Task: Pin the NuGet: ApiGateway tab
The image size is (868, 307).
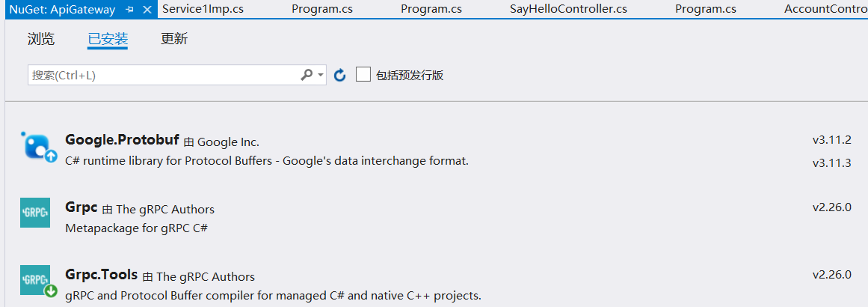Action: click(x=129, y=10)
